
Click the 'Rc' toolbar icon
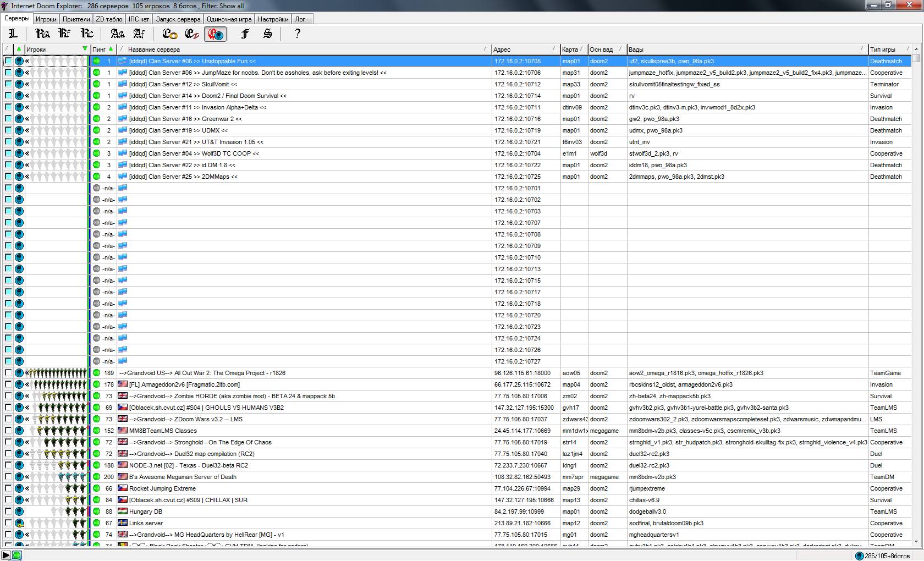pyautogui.click(x=87, y=34)
